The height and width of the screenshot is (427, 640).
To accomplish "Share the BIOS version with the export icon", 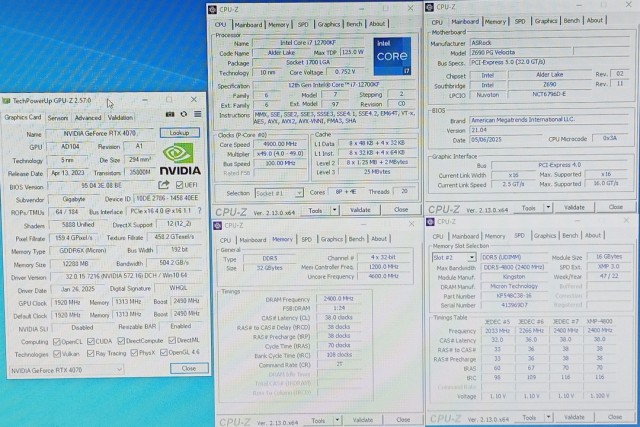I will point(164,185).
